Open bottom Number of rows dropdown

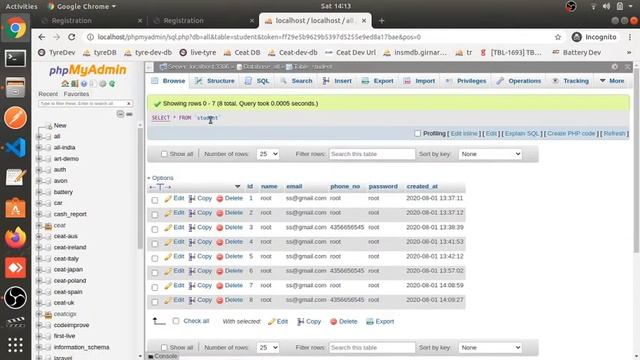268,347
